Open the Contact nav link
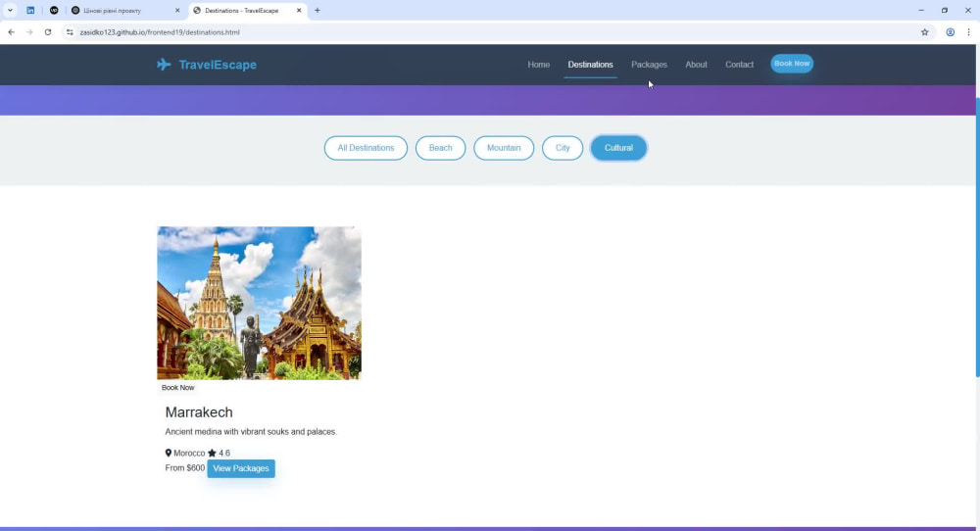This screenshot has height=531, width=980. pyautogui.click(x=739, y=65)
